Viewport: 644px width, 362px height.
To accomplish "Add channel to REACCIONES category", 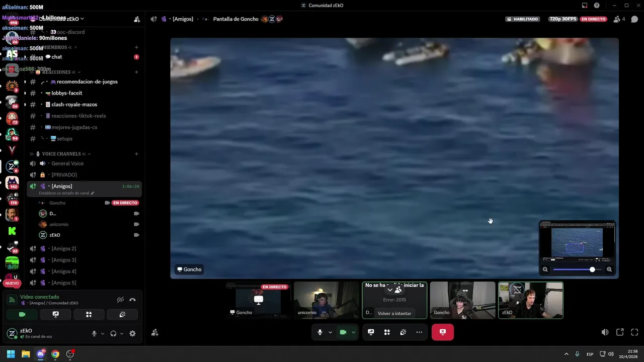I will click(x=136, y=72).
